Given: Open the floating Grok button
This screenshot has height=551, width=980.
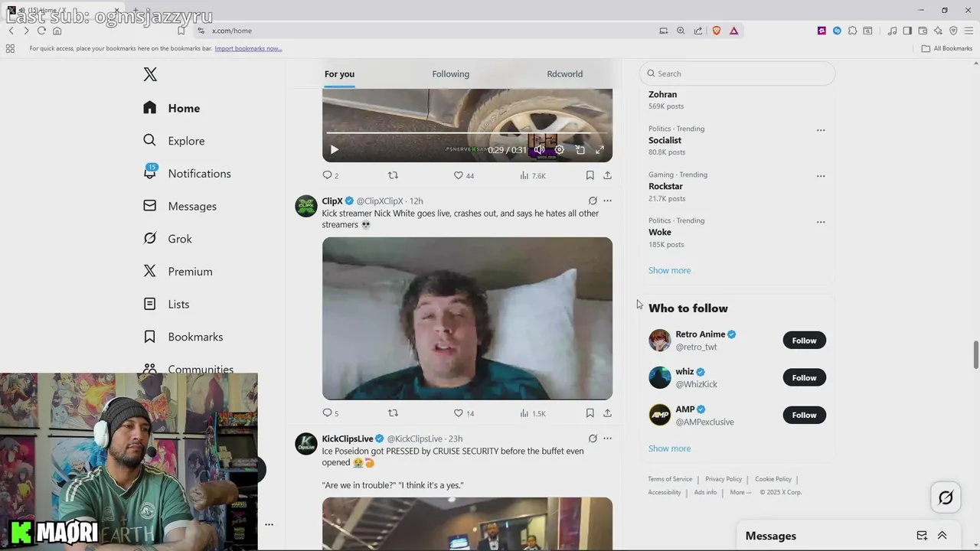Looking at the screenshot, I should click(946, 498).
